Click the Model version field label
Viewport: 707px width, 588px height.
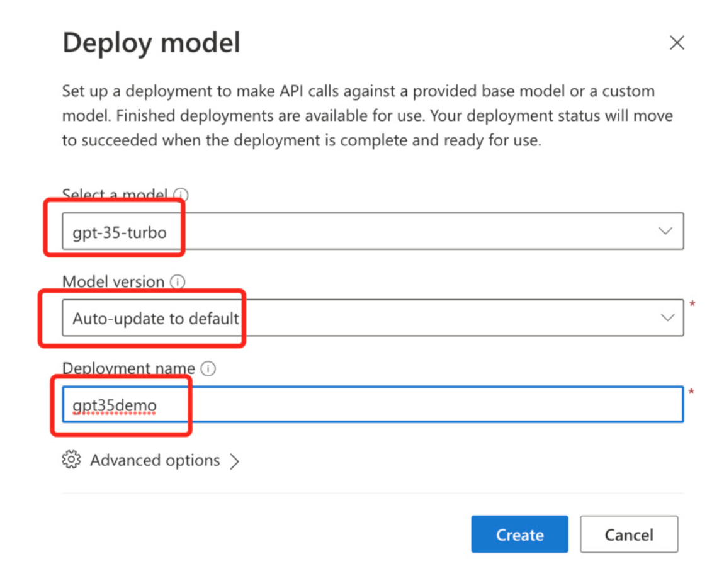point(113,282)
